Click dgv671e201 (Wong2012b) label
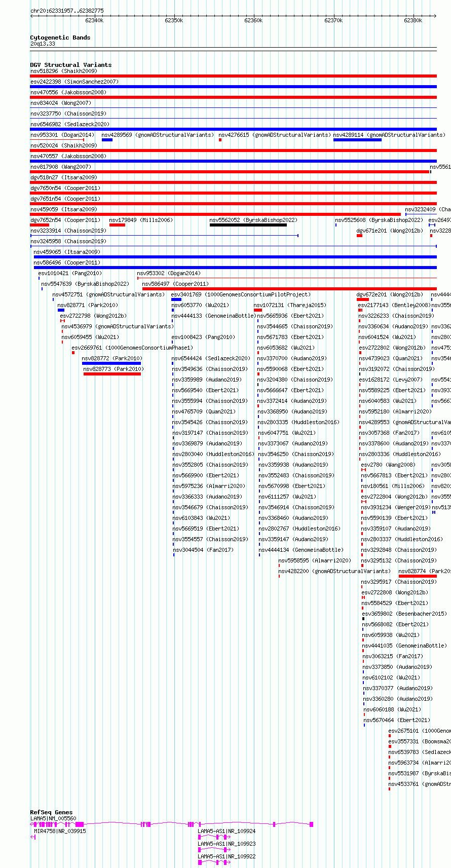Screen dimensions: 451x868 (390, 231)
